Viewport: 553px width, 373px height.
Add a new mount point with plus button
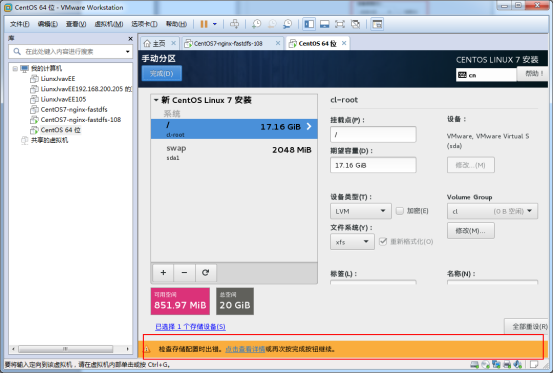163,273
